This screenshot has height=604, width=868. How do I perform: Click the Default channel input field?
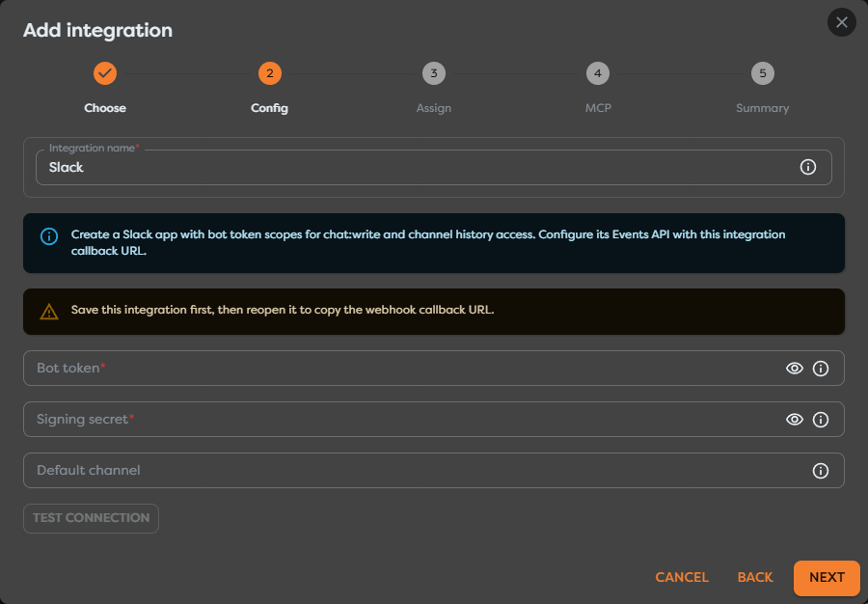433,471
